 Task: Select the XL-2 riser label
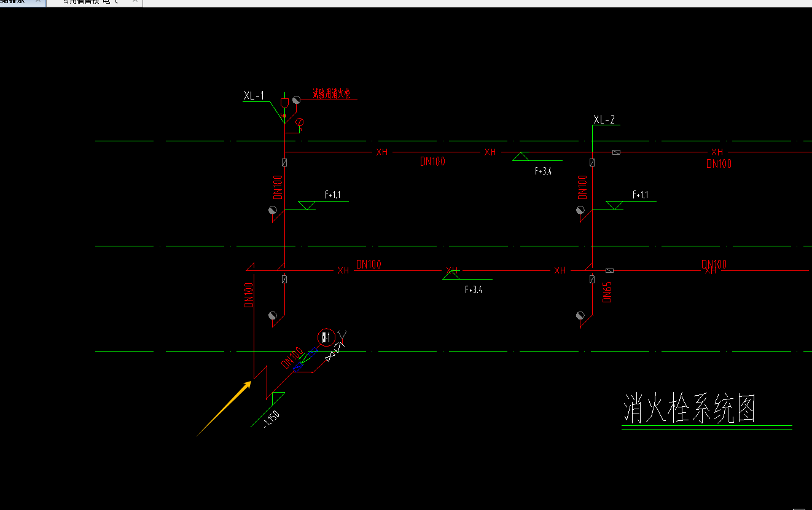[x=604, y=119]
